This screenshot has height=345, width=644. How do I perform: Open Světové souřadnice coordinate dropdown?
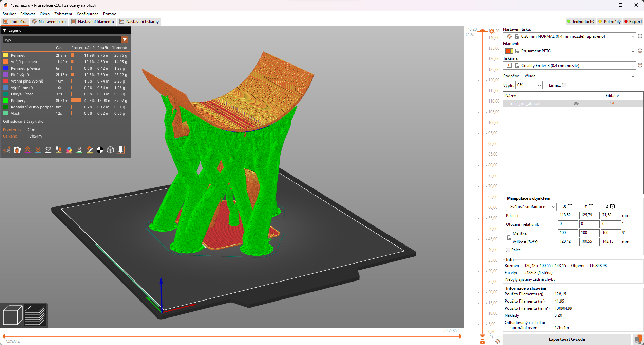(x=531, y=207)
